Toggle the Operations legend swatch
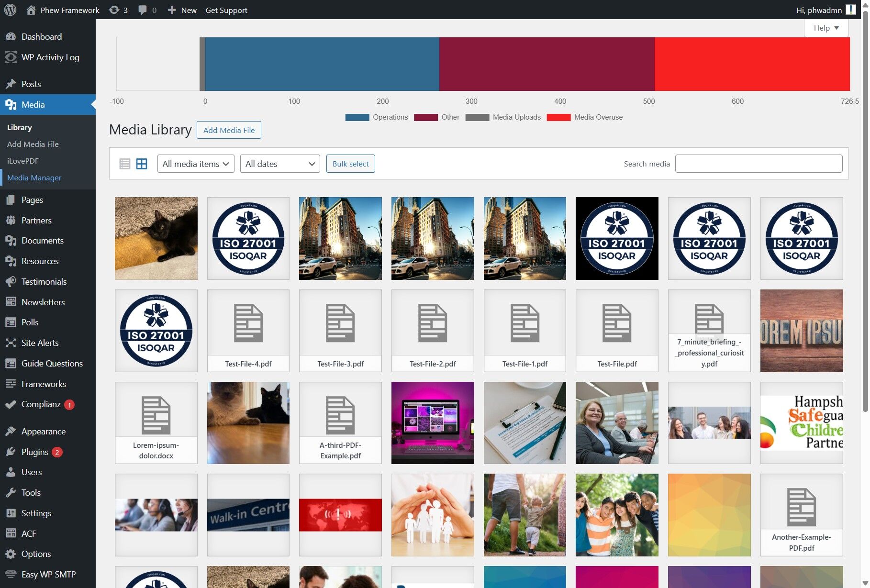 [x=357, y=118]
